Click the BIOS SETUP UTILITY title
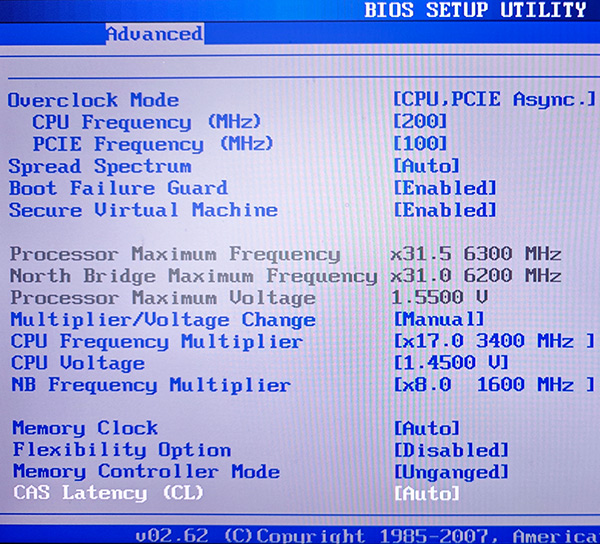 click(475, 10)
